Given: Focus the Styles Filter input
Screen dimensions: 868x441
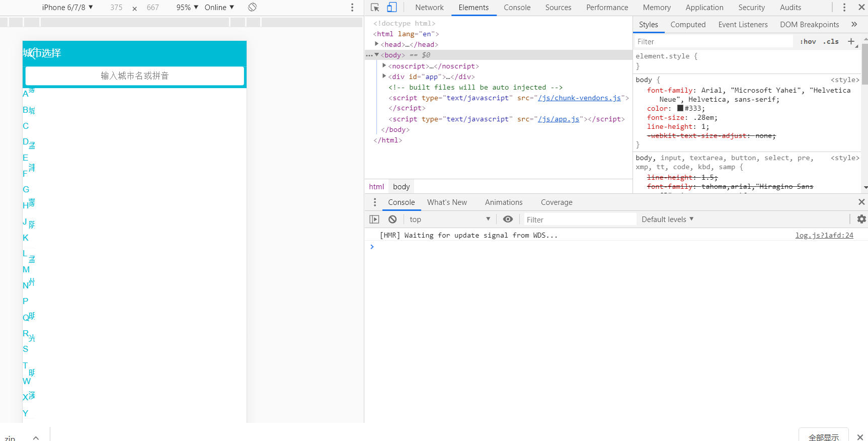Looking at the screenshot, I should pyautogui.click(x=714, y=41).
